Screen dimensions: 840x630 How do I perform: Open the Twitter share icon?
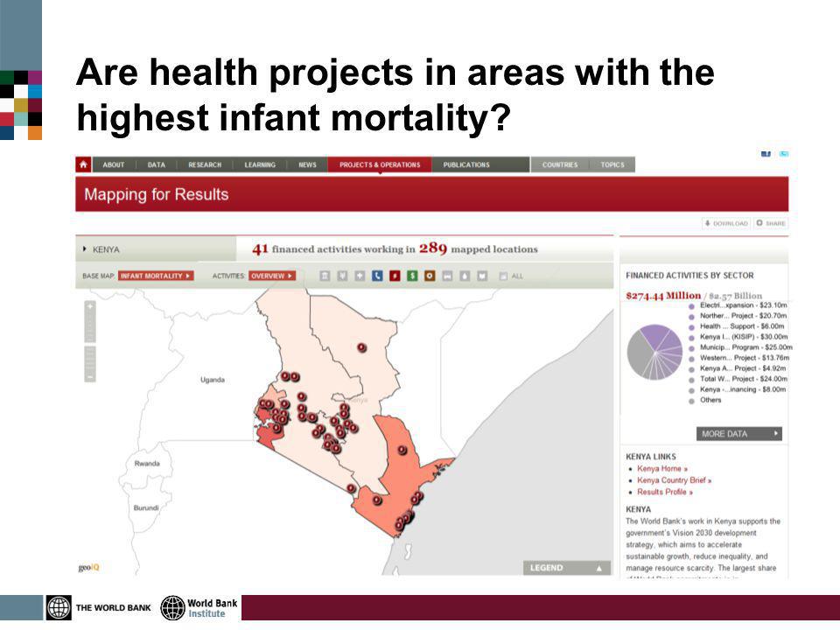784,154
